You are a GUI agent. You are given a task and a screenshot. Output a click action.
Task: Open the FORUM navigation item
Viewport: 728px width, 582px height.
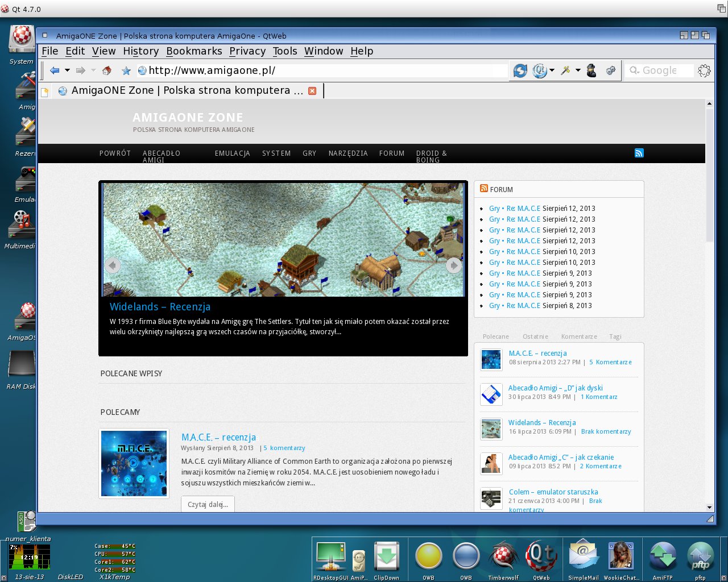[392, 153]
